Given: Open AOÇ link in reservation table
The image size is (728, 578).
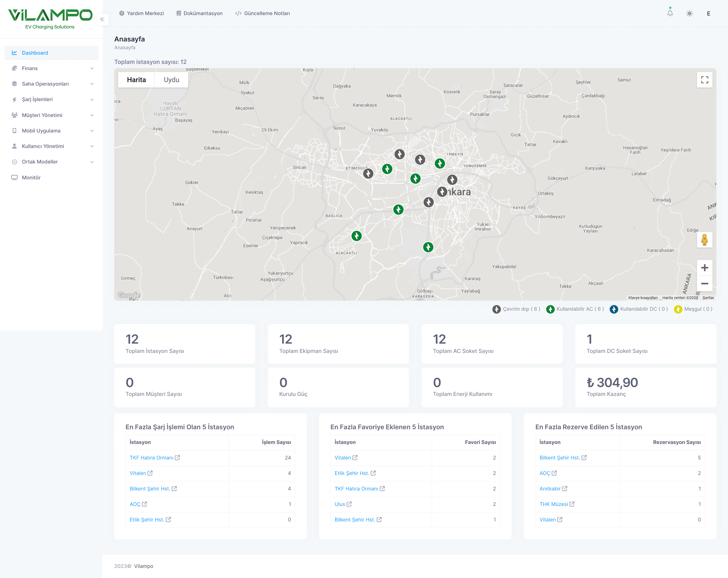Looking at the screenshot, I should point(545,473).
